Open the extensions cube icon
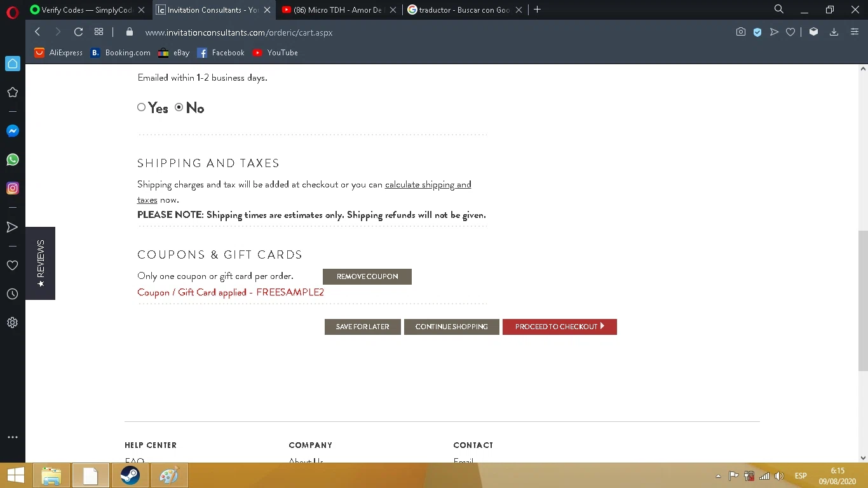 (x=813, y=32)
